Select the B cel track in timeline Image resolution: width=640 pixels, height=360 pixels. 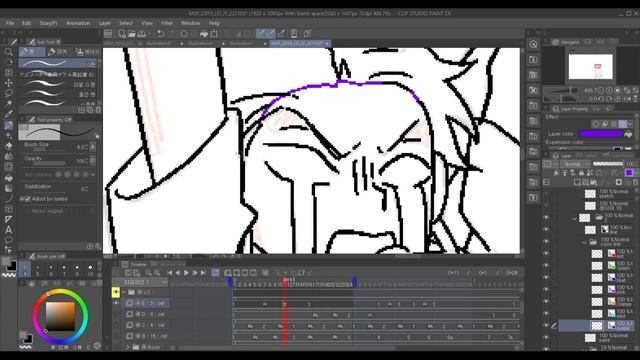tap(145, 336)
